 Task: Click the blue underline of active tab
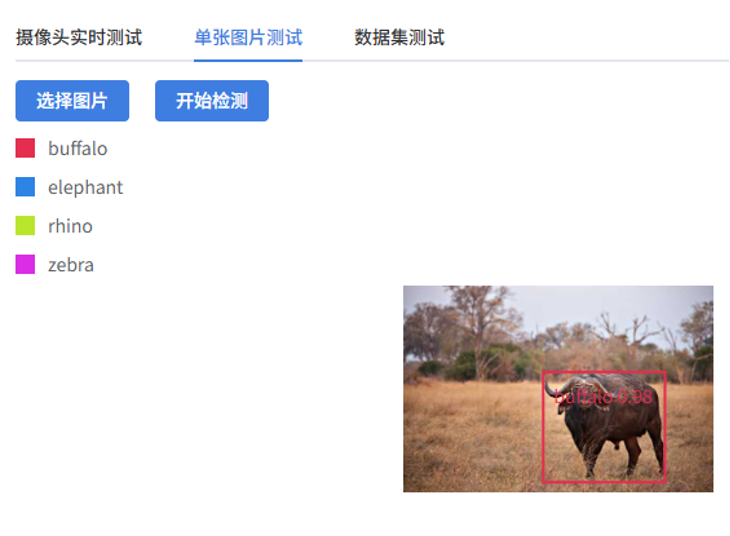(x=248, y=60)
